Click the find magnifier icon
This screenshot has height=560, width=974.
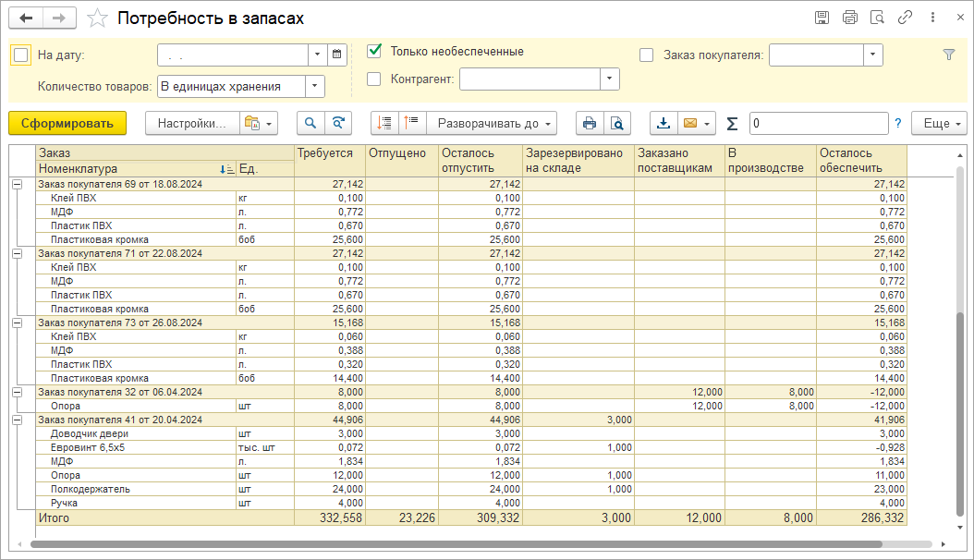[310, 123]
